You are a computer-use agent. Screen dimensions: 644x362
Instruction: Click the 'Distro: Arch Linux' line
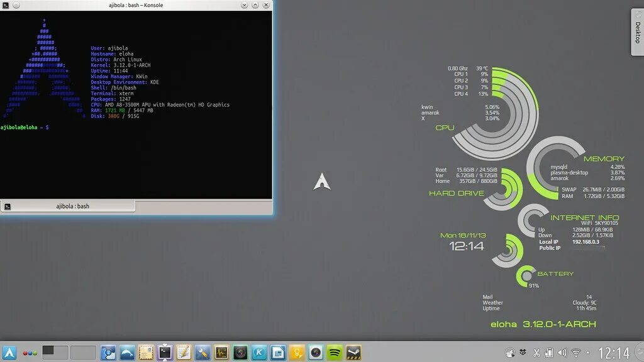tap(116, 60)
